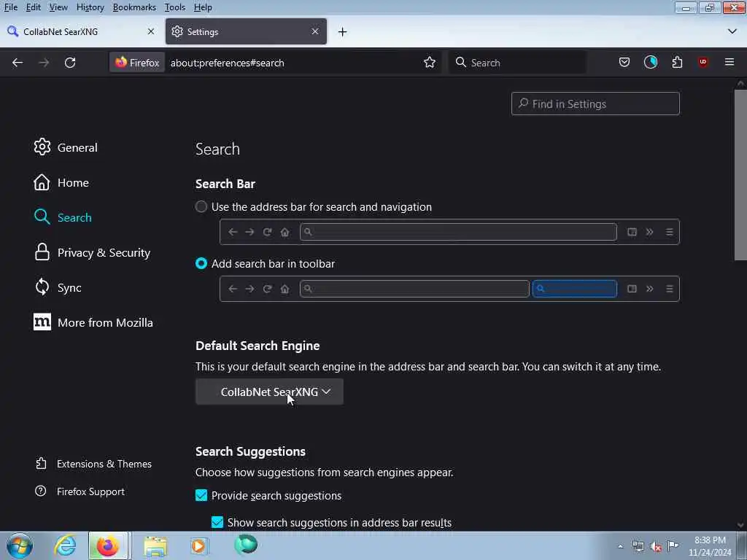
Task: Open the File menu
Action: coord(10,7)
